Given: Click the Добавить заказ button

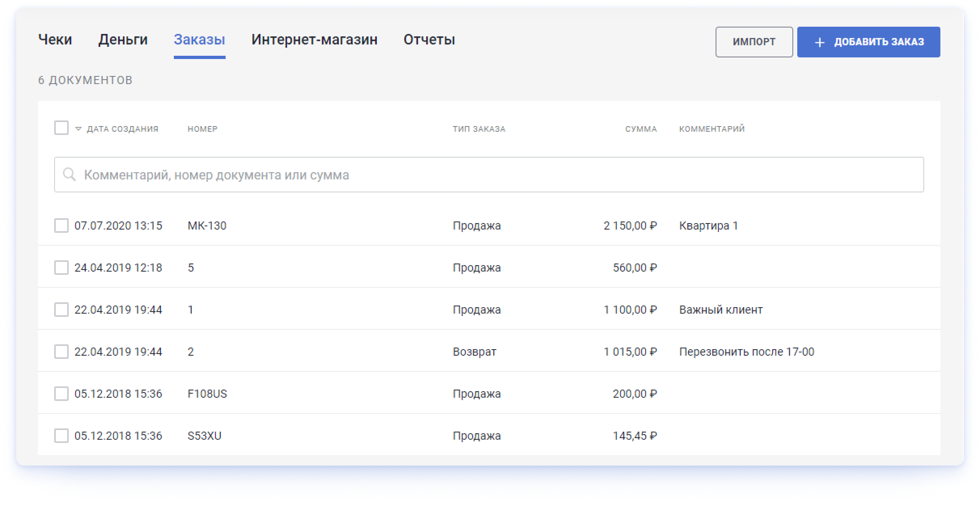Looking at the screenshot, I should pyautogui.click(x=868, y=42).
